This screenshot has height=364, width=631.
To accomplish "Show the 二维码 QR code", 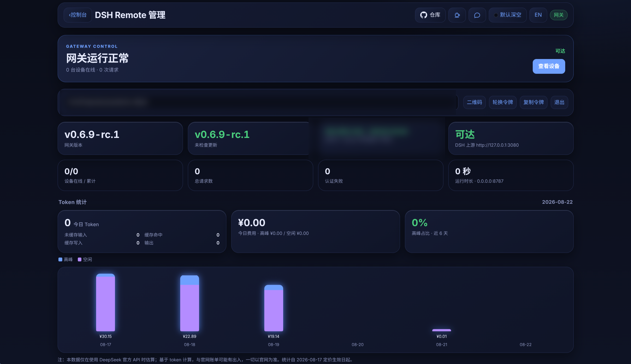I will (474, 102).
